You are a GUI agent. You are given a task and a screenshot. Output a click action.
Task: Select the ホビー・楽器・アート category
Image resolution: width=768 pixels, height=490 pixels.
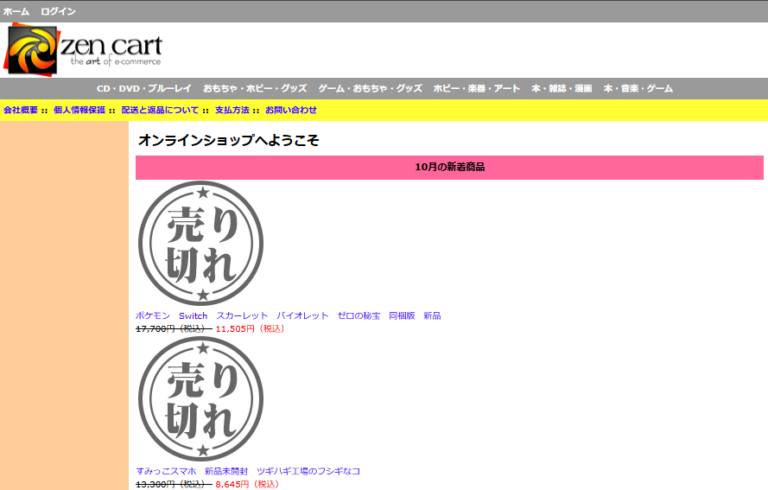point(476,89)
